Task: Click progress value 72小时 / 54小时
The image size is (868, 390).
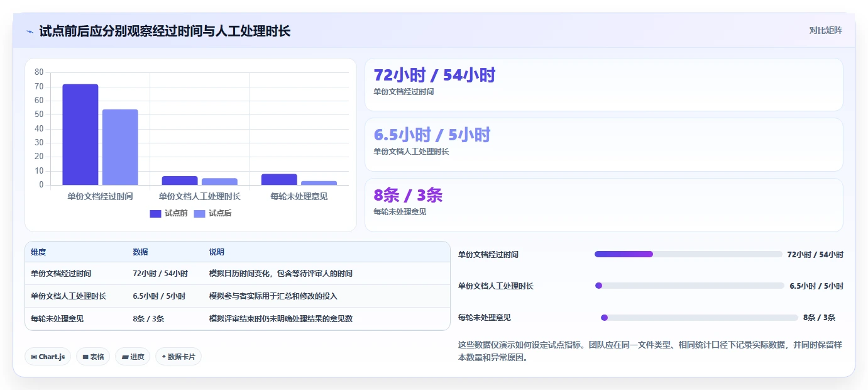Action: coord(815,255)
